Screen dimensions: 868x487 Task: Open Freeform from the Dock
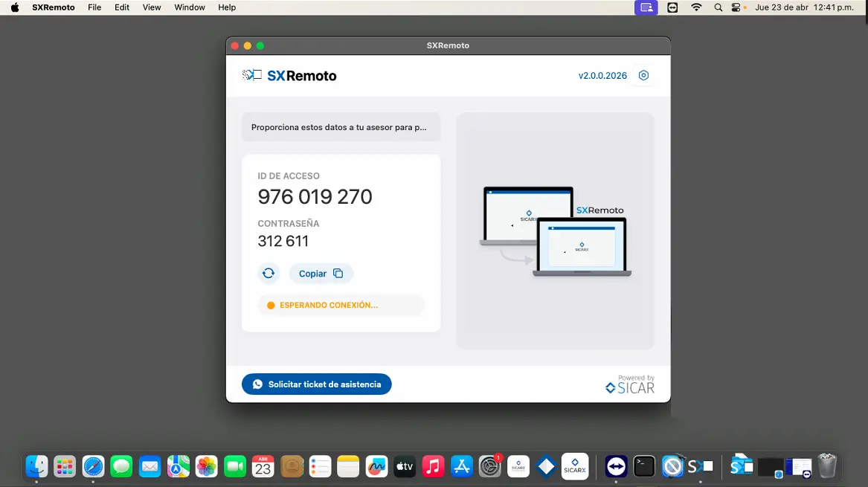click(x=376, y=466)
